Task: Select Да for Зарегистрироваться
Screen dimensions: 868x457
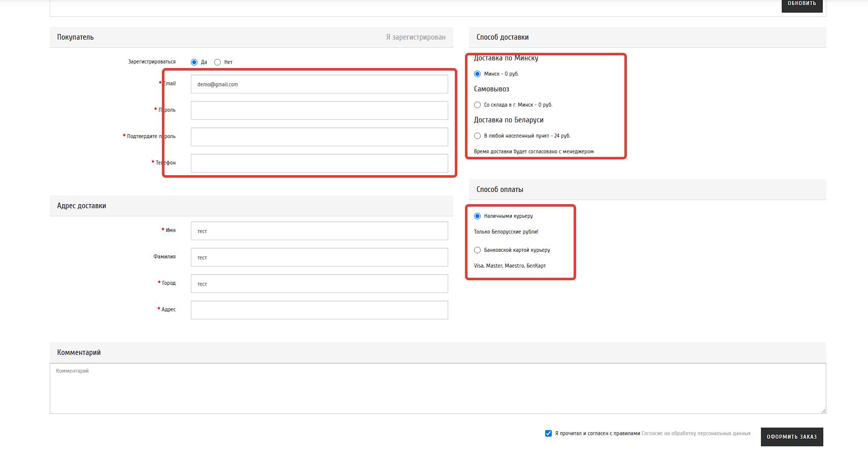Action: (194, 62)
